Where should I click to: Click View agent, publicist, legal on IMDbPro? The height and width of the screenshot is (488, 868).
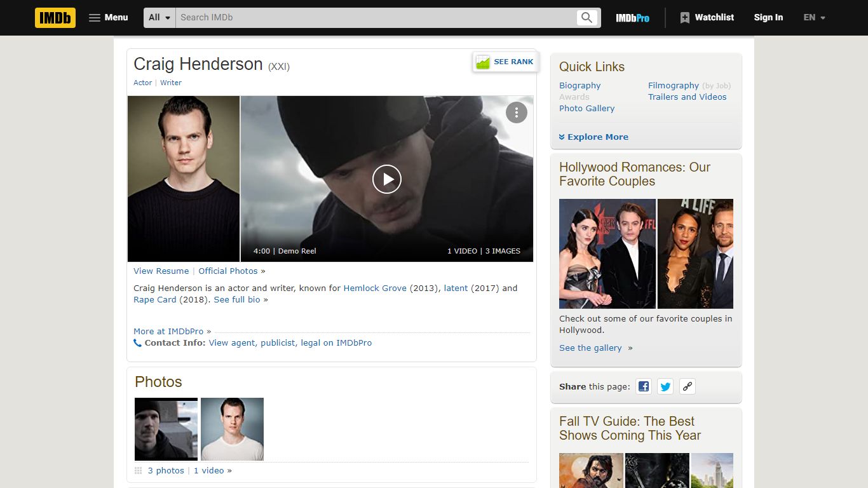coord(290,342)
